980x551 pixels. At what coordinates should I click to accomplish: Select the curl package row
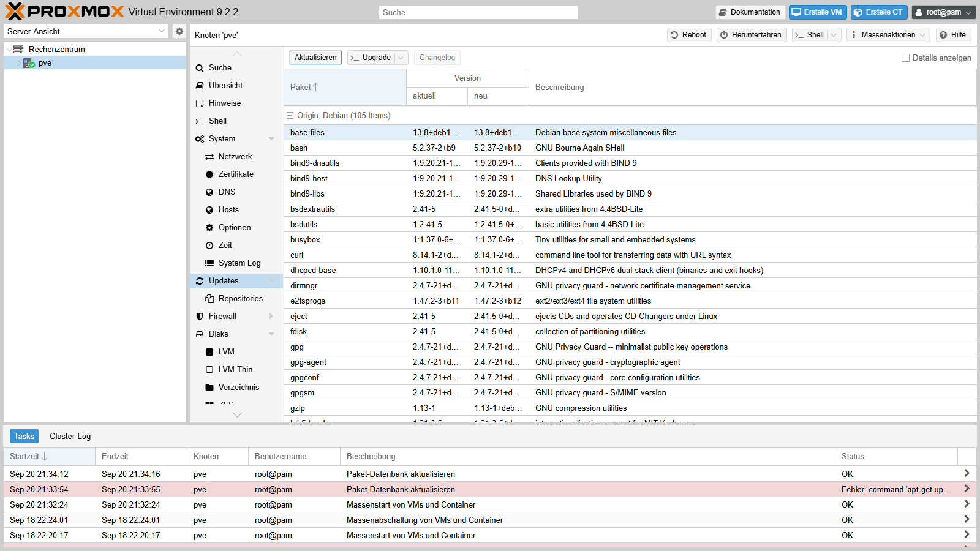630,255
